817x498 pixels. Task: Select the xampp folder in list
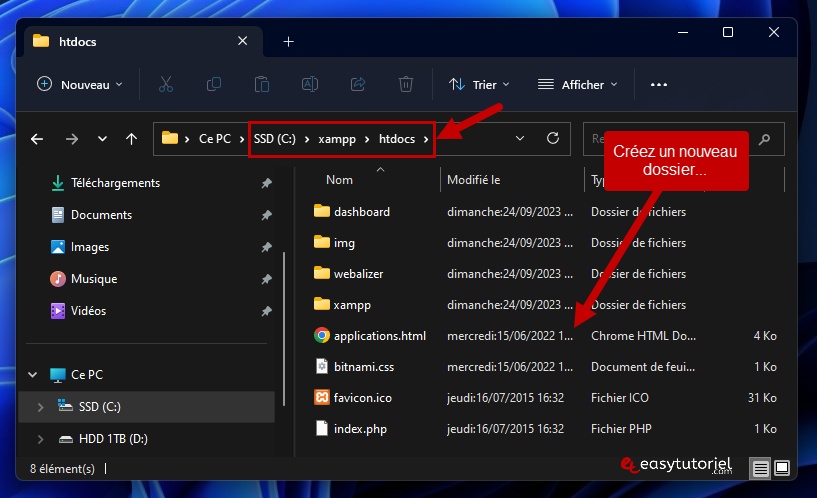tap(352, 305)
